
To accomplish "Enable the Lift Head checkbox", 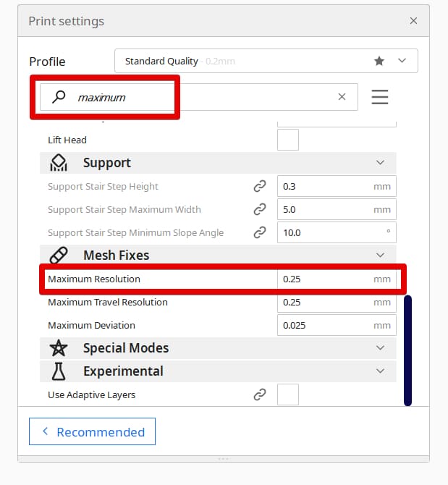I will (288, 140).
